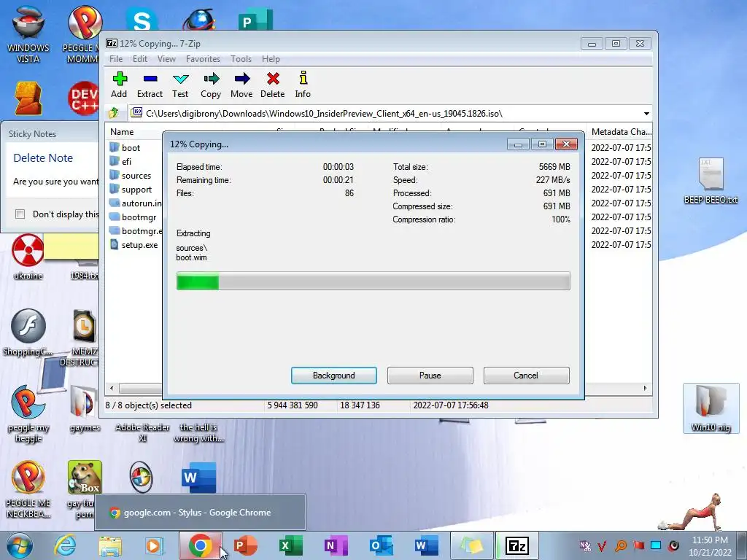Open the Edit menu
Image resolution: width=747 pixels, height=560 pixels.
point(139,59)
